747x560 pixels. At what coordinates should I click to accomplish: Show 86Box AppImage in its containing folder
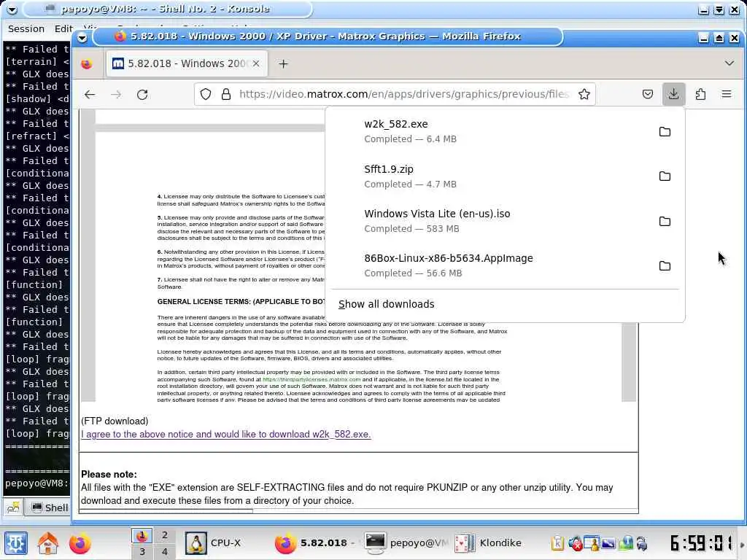pos(665,265)
